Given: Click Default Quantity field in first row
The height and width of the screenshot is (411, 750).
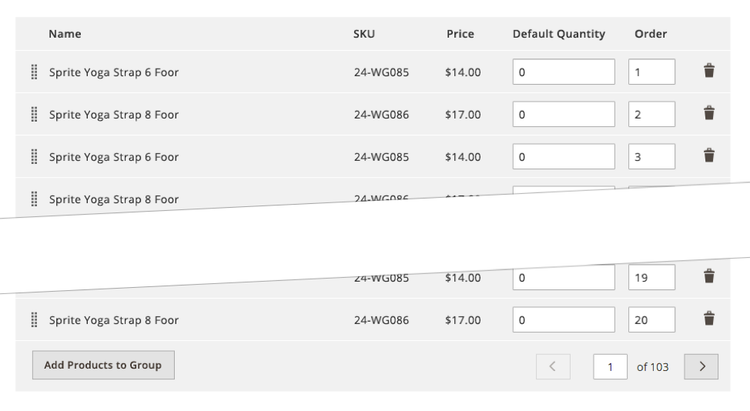Looking at the screenshot, I should (x=563, y=72).
